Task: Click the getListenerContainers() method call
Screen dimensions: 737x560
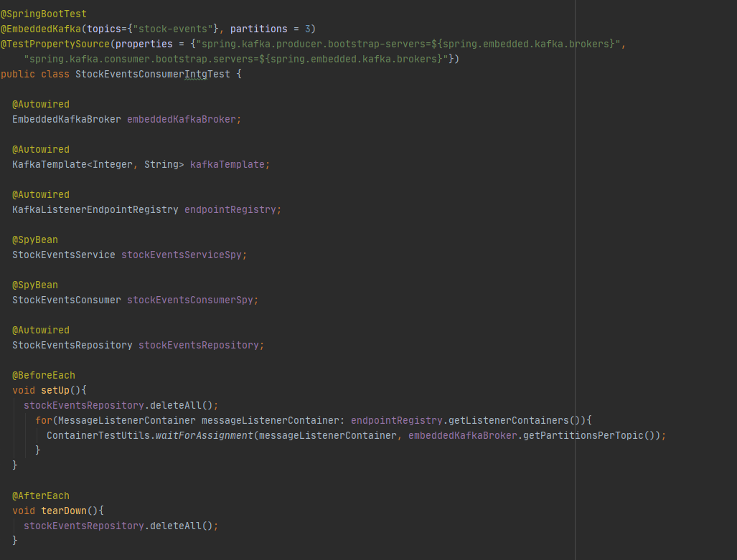Action: click(x=515, y=420)
